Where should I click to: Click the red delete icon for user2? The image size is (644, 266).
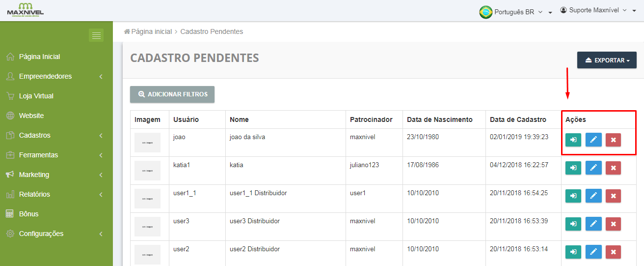click(613, 252)
